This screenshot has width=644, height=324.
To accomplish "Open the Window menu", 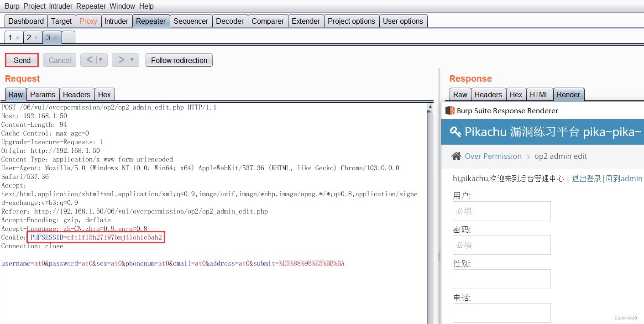I will (x=122, y=6).
